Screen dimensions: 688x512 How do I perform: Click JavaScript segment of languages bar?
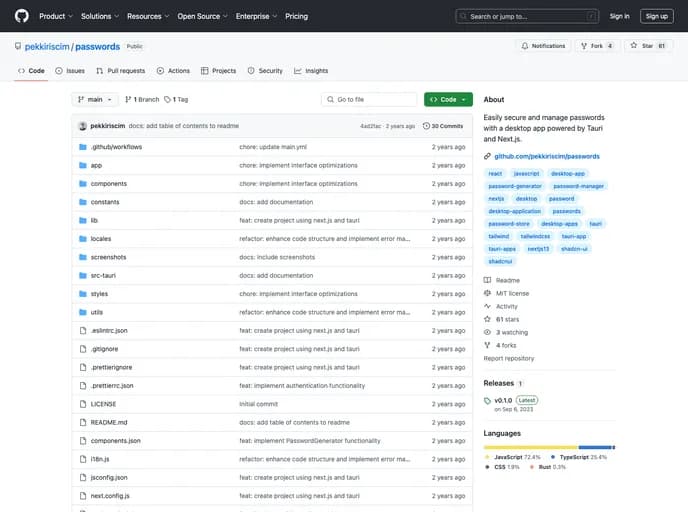coord(531,448)
